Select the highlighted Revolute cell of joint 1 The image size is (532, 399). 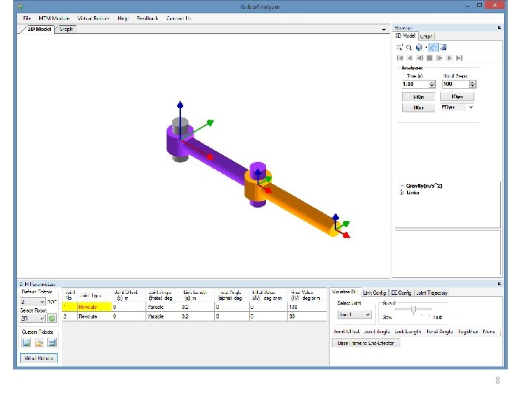click(95, 307)
